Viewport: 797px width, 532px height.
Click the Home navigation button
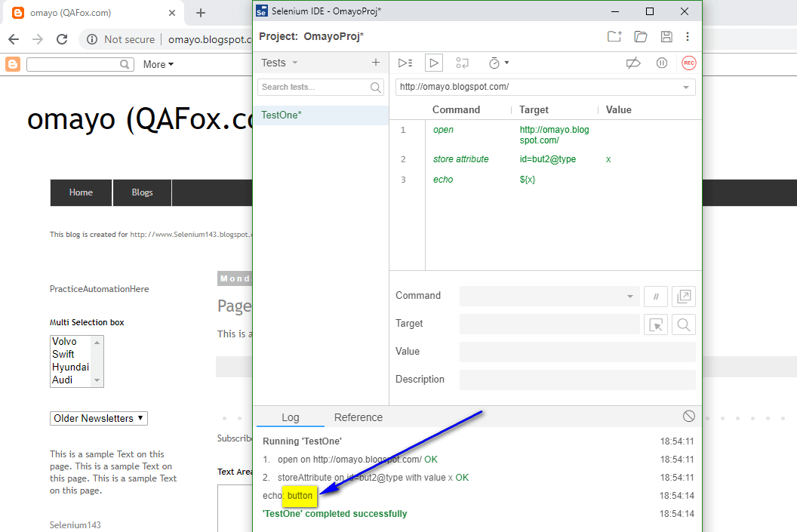point(80,192)
